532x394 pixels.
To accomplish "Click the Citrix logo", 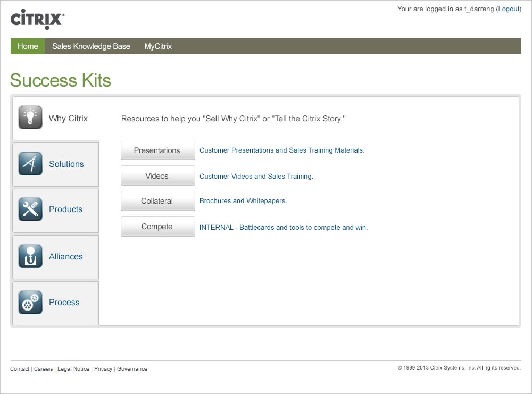I will [x=37, y=19].
